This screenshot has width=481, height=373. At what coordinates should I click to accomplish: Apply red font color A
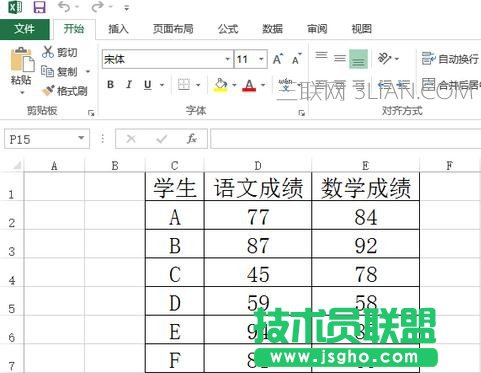point(249,85)
